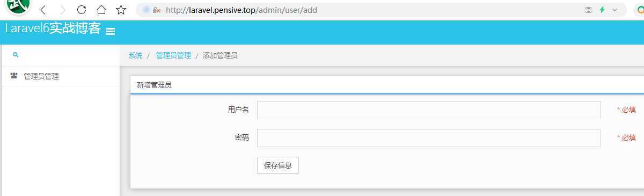Focus the 用户名 input field

pos(429,110)
